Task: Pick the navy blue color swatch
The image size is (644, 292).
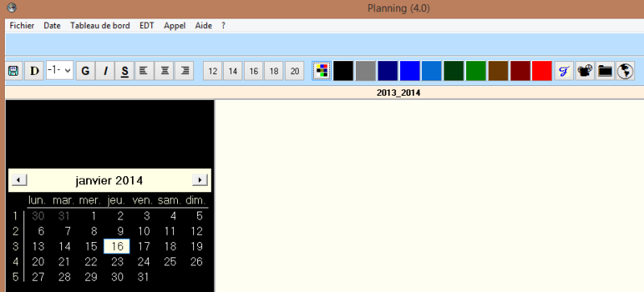Action: coord(388,71)
